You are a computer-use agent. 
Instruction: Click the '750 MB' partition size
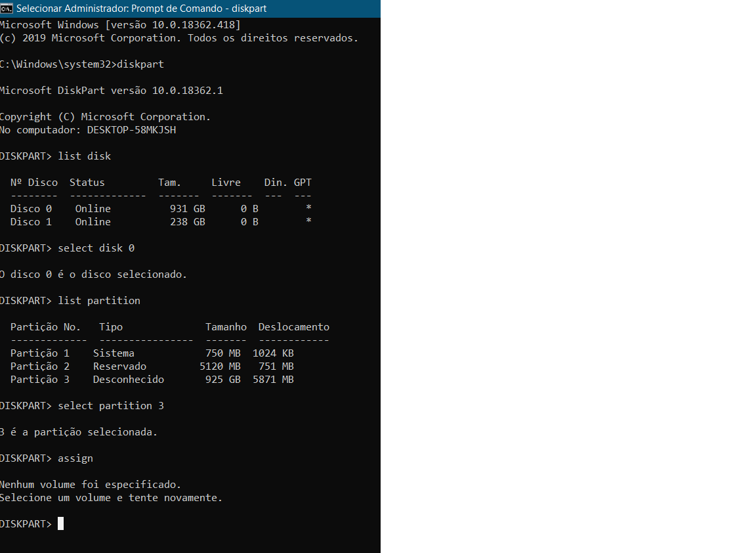(x=222, y=353)
